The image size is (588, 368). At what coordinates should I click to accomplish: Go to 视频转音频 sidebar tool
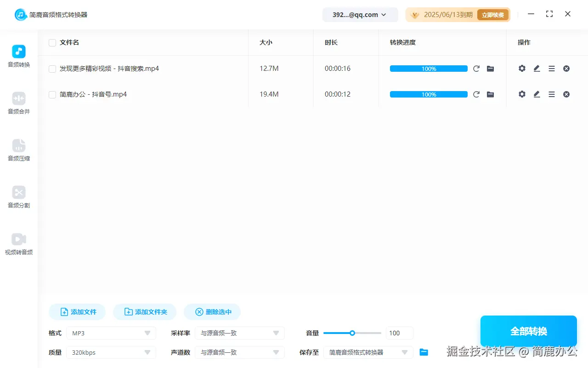click(x=19, y=244)
